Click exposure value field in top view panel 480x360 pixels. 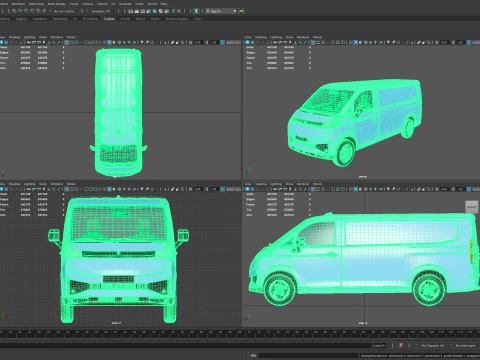tap(198, 42)
